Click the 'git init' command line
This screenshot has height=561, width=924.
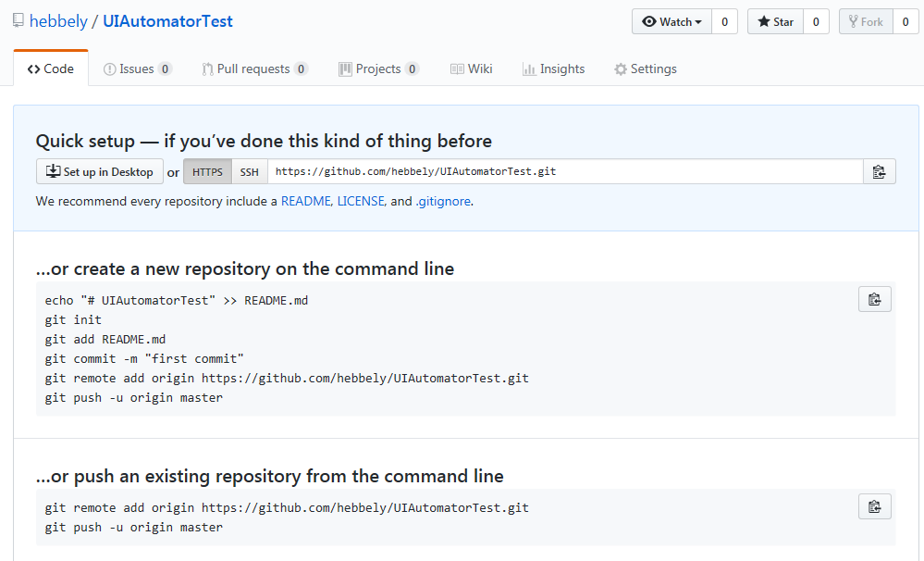73,319
